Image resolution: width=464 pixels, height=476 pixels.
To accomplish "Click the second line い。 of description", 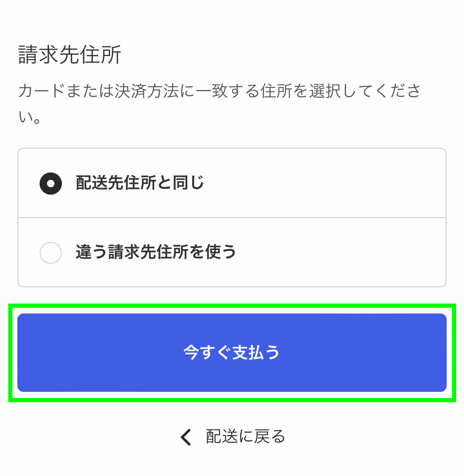I will click(30, 118).
